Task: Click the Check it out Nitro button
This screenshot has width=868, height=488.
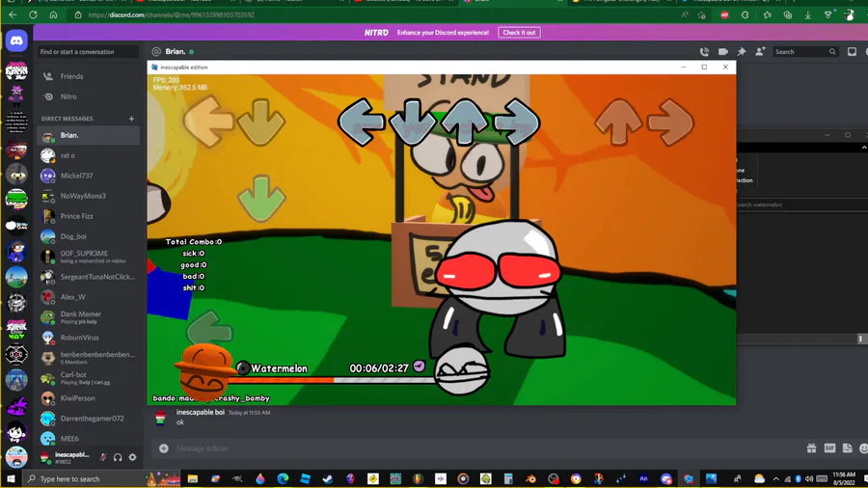Action: [x=519, y=33]
